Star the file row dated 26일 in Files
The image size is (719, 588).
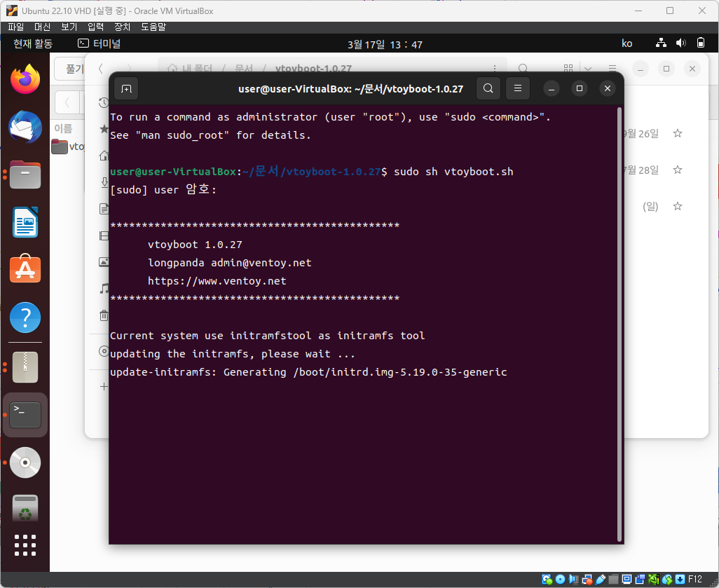click(x=677, y=133)
